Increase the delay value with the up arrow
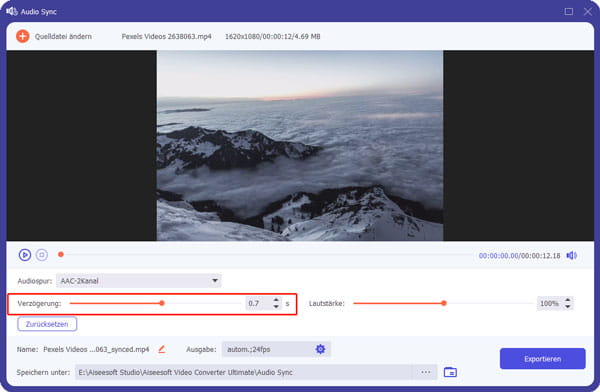This screenshot has height=392, width=600. tap(276, 300)
